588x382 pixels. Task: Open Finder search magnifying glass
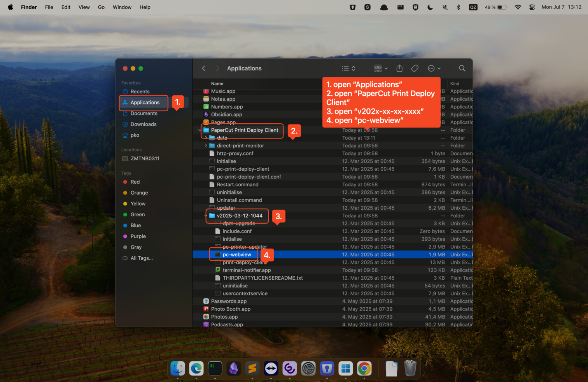coord(462,68)
